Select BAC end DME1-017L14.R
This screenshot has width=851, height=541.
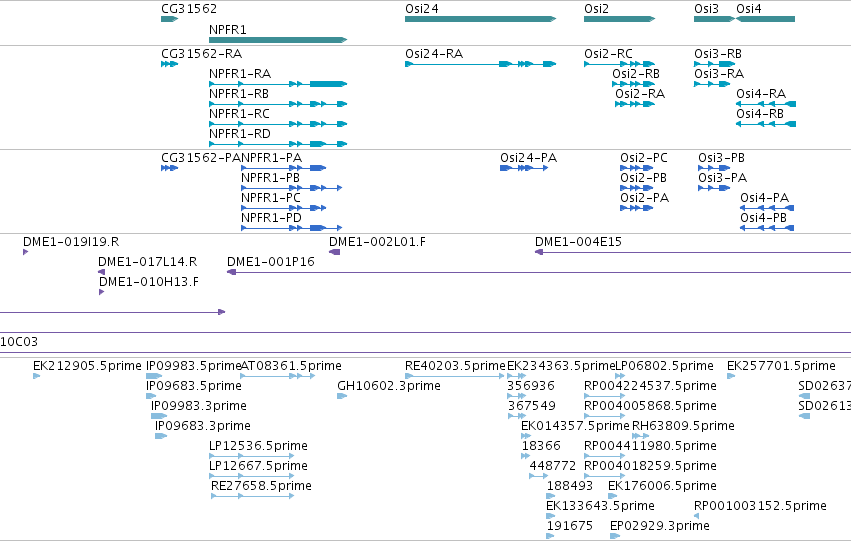pos(101,272)
